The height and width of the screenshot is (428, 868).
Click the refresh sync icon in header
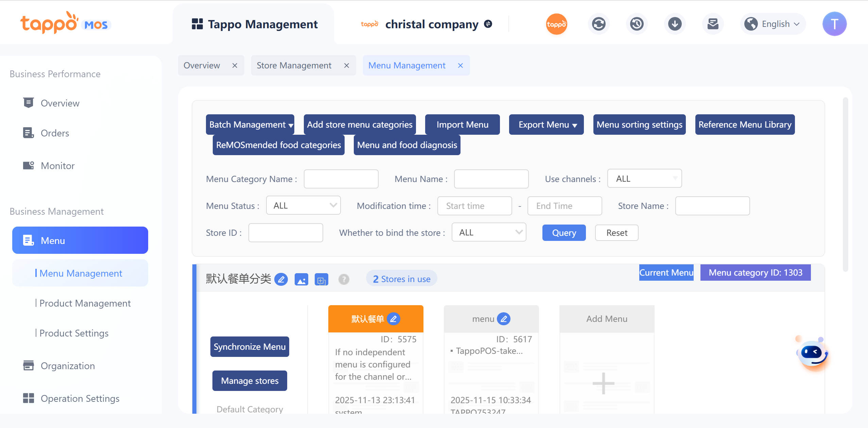pyautogui.click(x=598, y=24)
